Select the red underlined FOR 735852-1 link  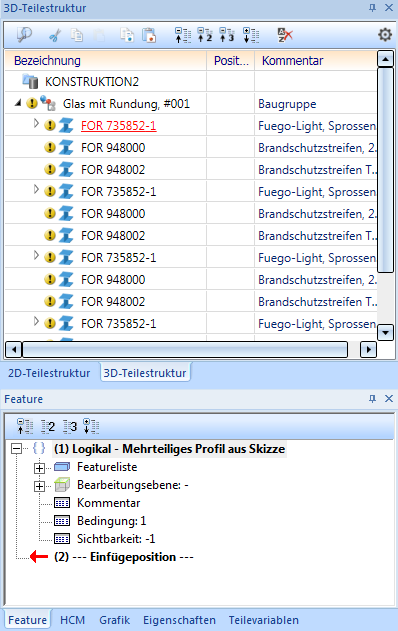point(118,126)
